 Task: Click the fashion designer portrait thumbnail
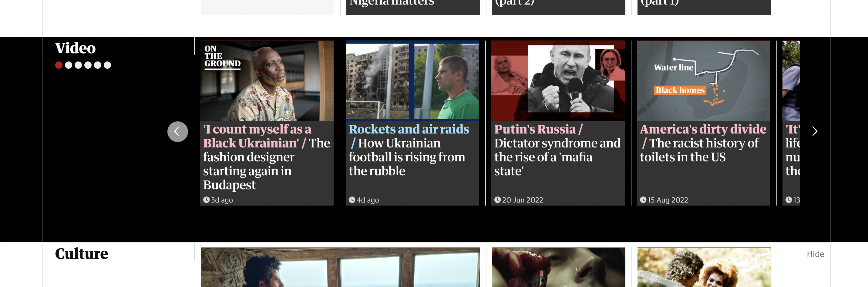click(x=267, y=81)
